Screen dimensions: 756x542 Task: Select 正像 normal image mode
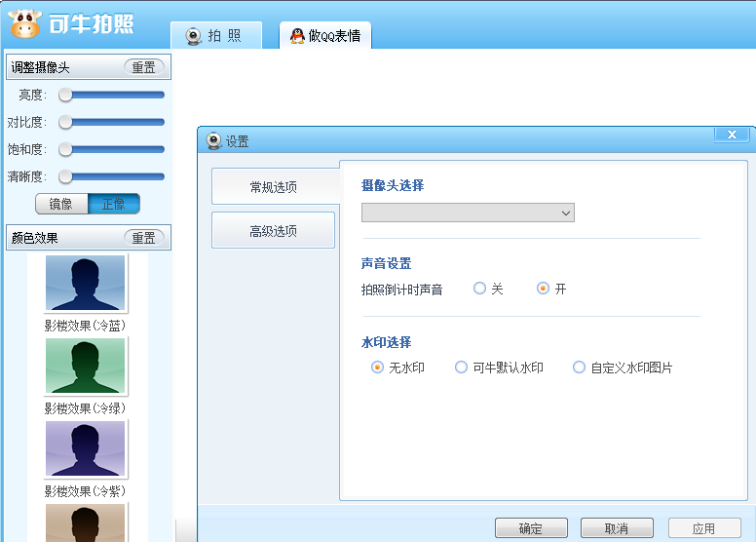pos(114,204)
